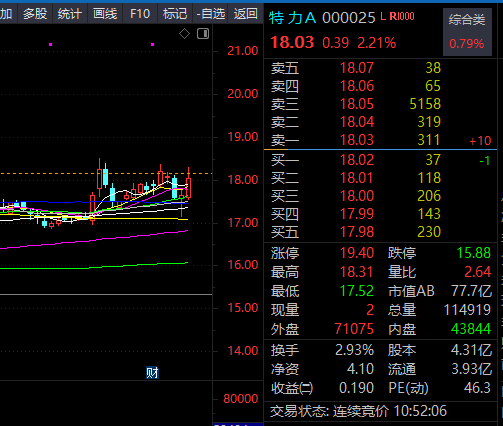Click 量比 value 2.64
503x426 pixels.
point(478,272)
